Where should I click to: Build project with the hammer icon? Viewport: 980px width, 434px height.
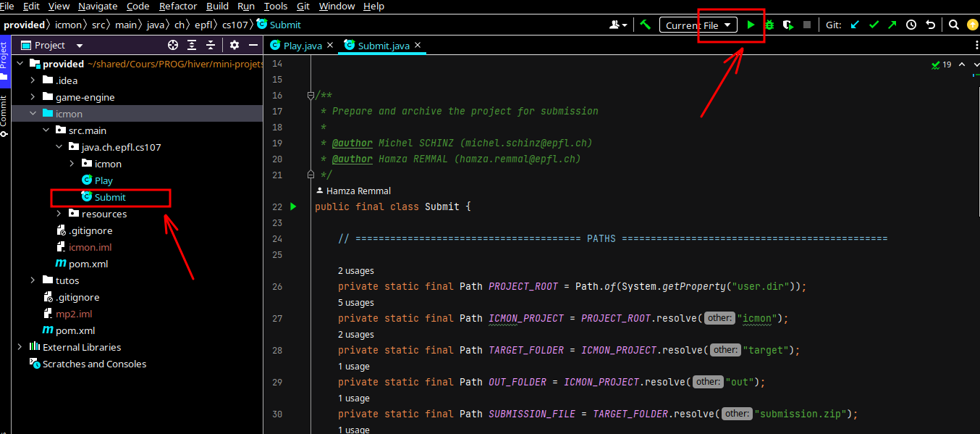click(x=645, y=25)
